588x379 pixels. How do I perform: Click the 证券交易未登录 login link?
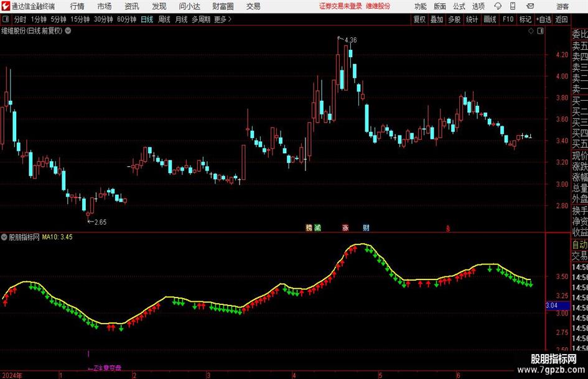[x=341, y=6]
